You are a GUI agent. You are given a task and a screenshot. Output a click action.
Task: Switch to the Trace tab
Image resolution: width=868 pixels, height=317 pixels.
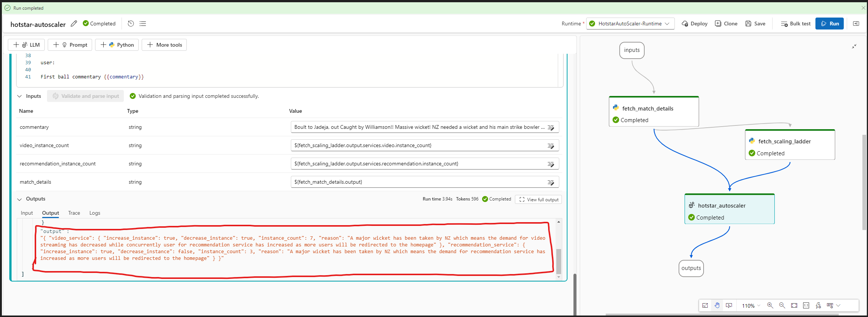[74, 213]
